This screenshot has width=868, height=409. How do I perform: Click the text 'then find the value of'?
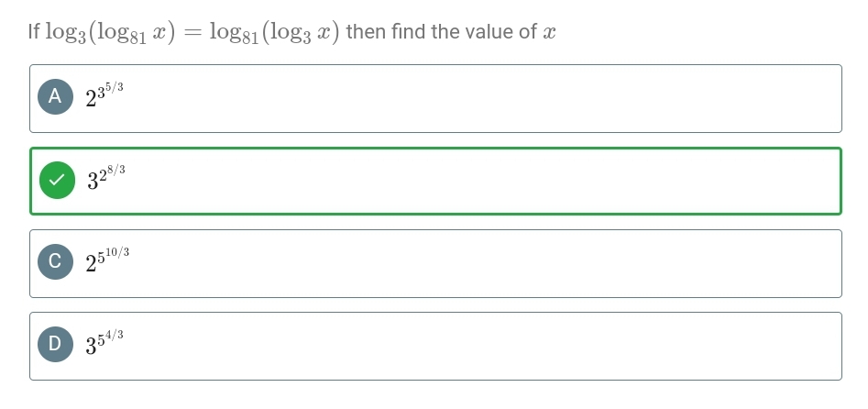(x=441, y=31)
